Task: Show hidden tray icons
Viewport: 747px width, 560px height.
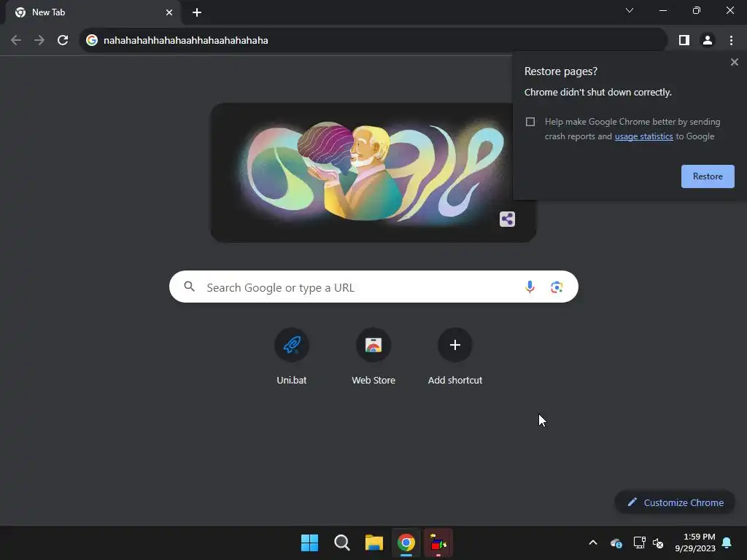Action: pyautogui.click(x=593, y=542)
